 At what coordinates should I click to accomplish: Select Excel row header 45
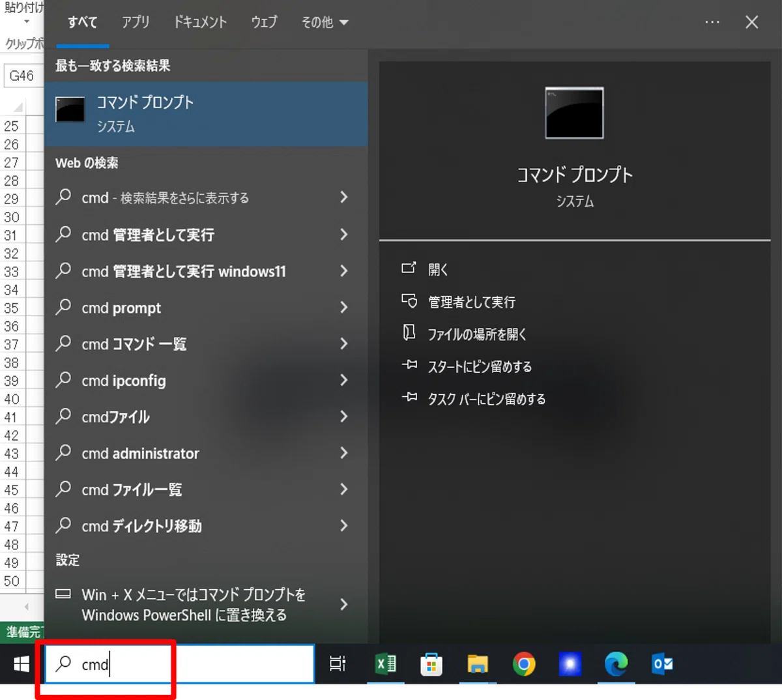pos(12,489)
